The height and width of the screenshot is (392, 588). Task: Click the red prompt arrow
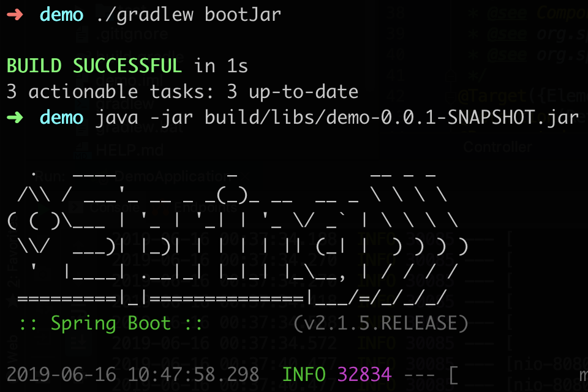15,15
